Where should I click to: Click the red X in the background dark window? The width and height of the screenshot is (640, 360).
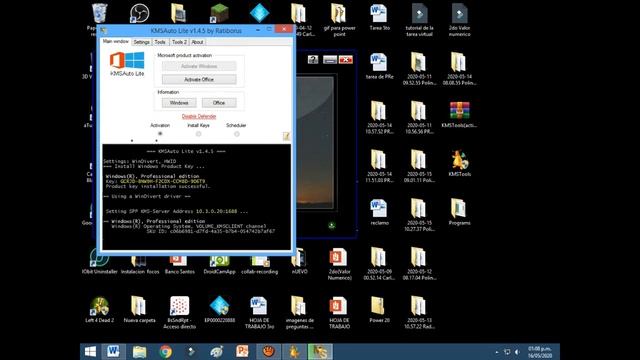(x=346, y=60)
